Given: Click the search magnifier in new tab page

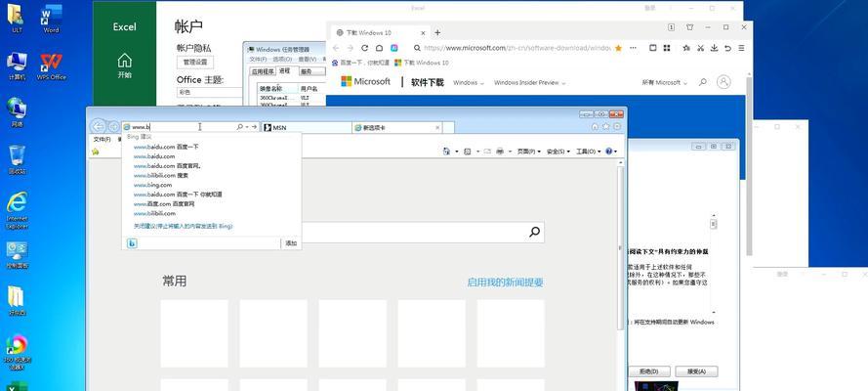Looking at the screenshot, I should (534, 232).
